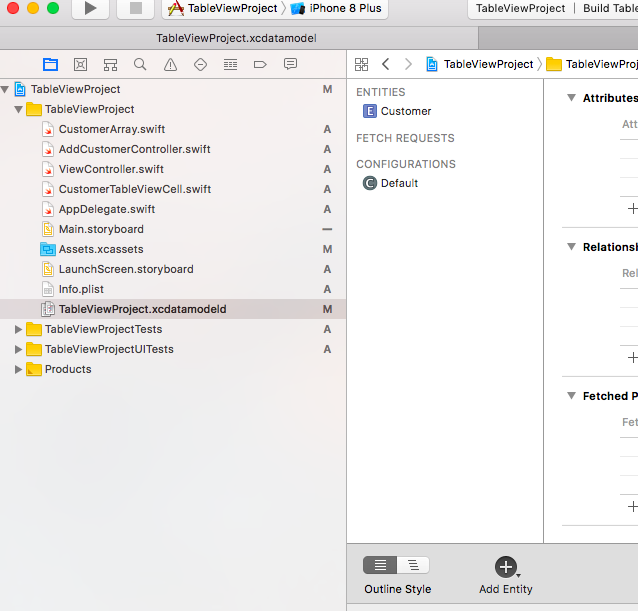
Task: Collapse the TableViewProject group folder
Action: (19, 109)
